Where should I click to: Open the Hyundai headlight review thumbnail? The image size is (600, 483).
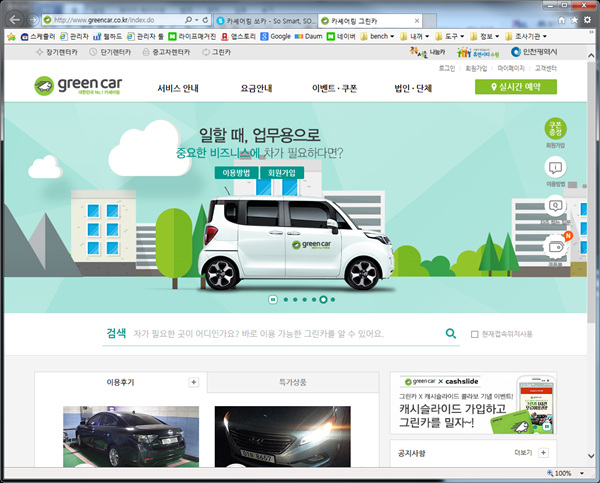tap(282, 437)
